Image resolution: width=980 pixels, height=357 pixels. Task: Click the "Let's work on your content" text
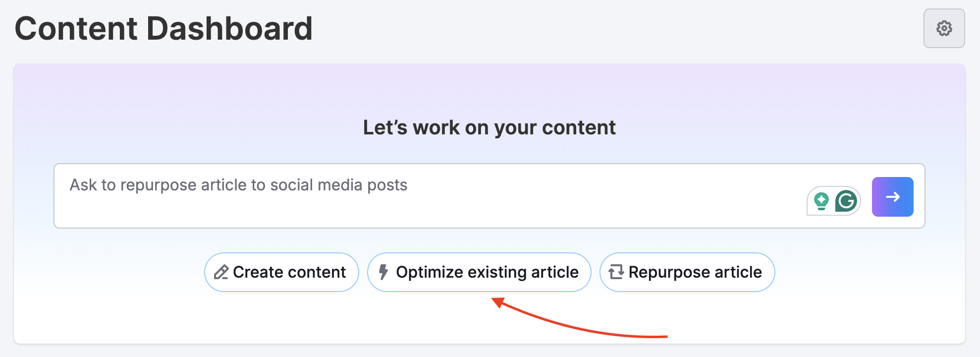(490, 127)
